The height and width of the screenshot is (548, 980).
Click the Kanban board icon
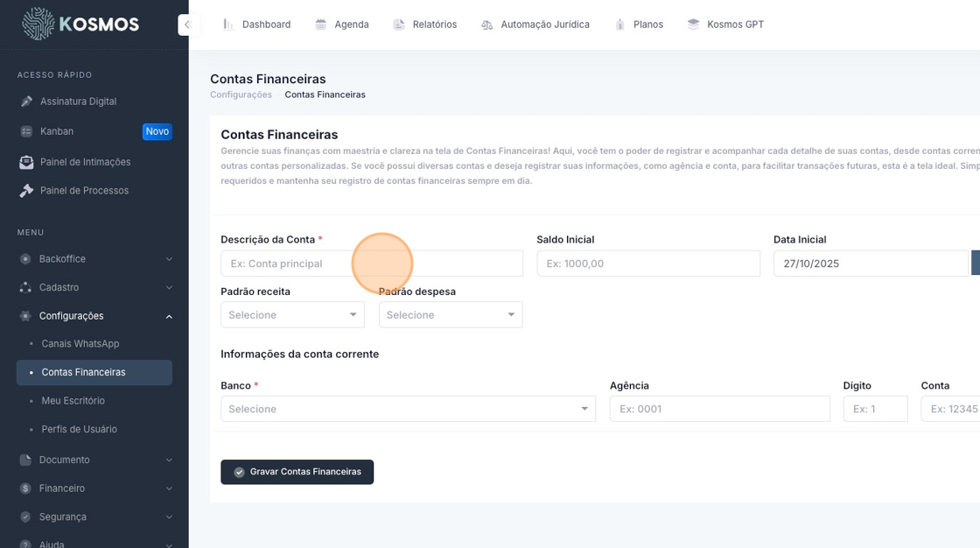point(26,131)
